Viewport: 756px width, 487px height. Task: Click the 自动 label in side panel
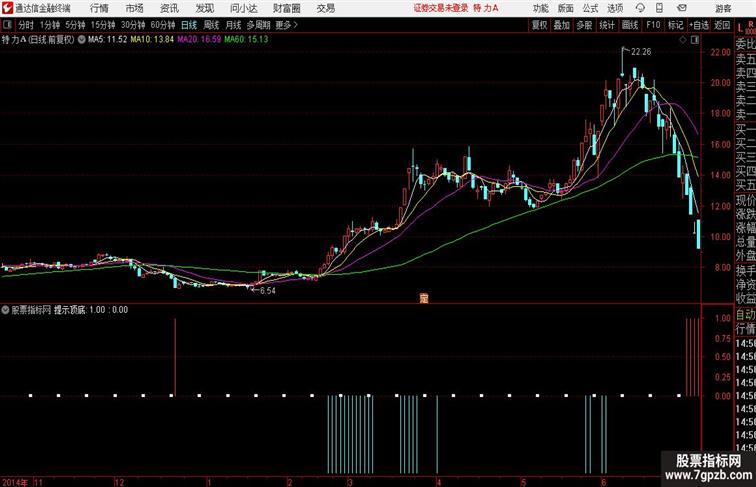(745, 315)
